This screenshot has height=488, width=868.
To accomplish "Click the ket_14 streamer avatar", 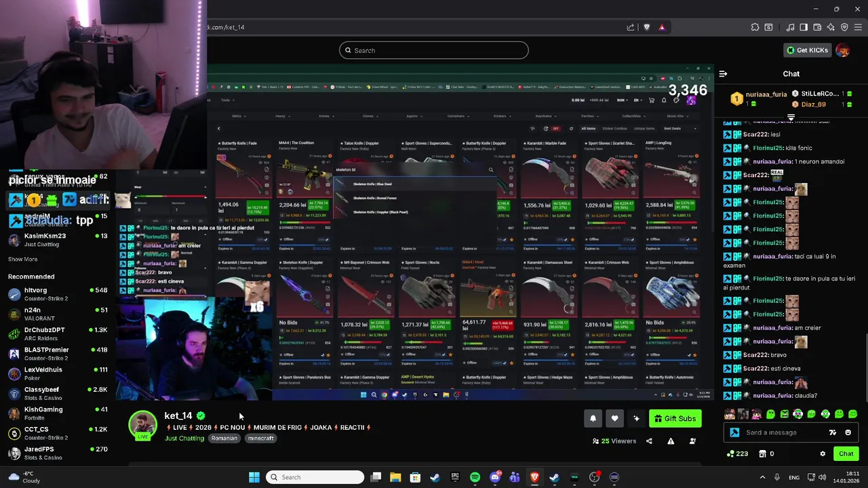I will pyautogui.click(x=142, y=425).
